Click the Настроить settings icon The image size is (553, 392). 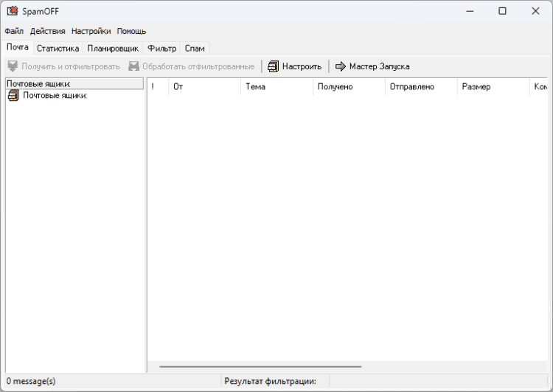(x=273, y=66)
